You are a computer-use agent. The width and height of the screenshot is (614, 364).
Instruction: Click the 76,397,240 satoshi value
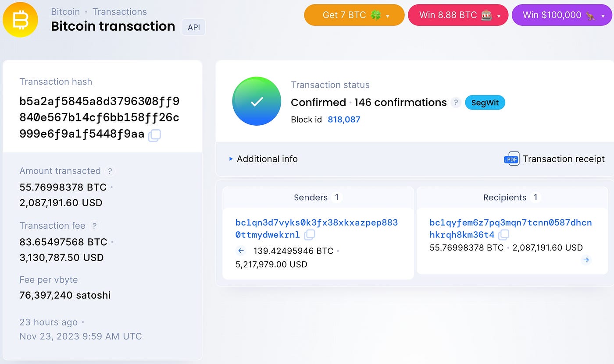click(65, 295)
